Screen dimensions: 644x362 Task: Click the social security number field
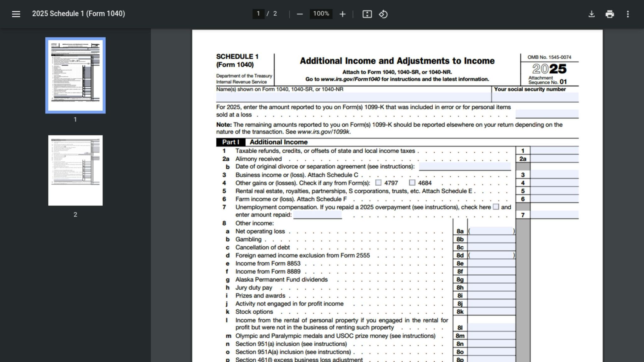coord(535,97)
